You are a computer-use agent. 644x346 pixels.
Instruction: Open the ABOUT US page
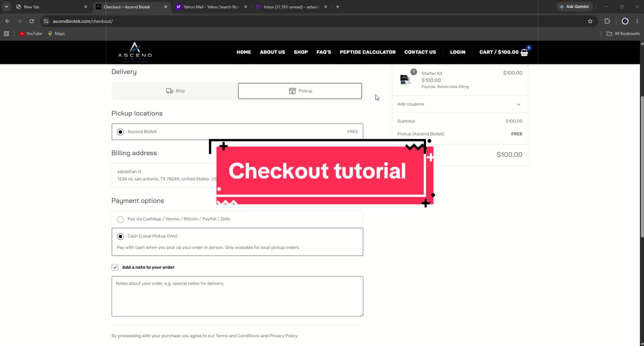272,52
